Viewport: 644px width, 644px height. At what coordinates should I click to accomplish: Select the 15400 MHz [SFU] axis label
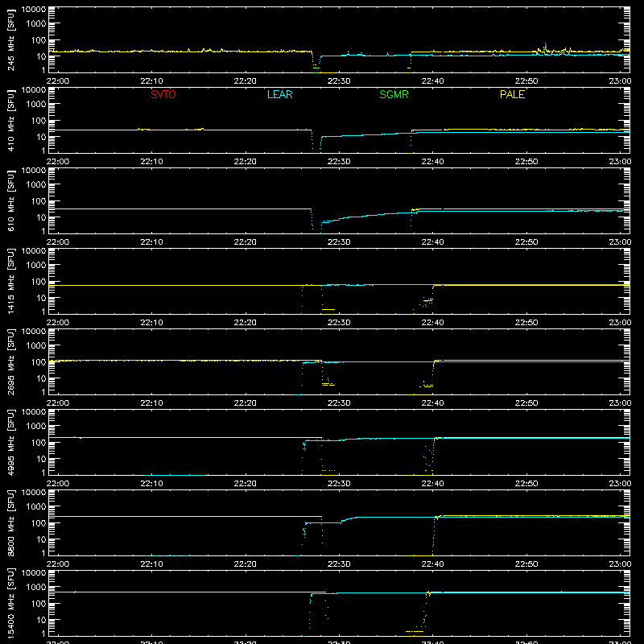(11, 603)
